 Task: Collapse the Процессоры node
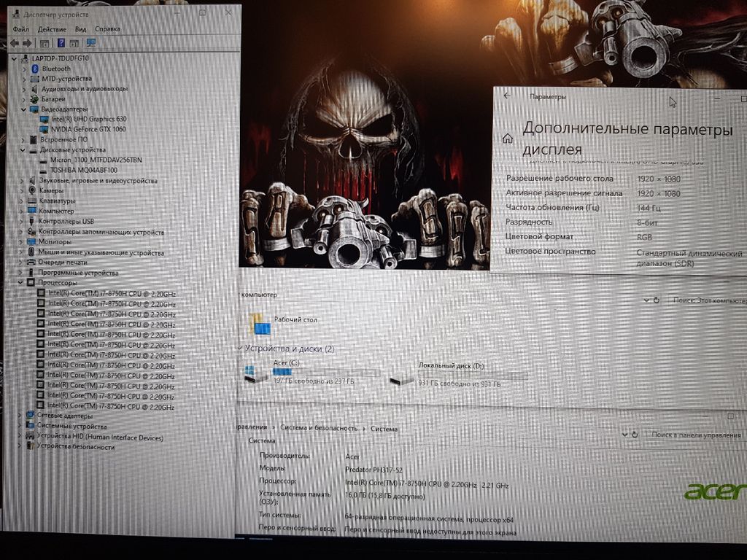20,283
